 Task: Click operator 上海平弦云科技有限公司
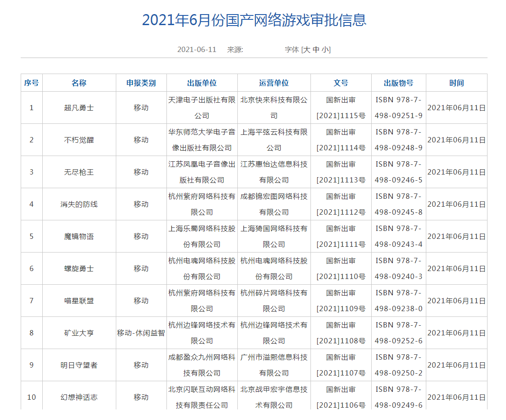point(274,140)
